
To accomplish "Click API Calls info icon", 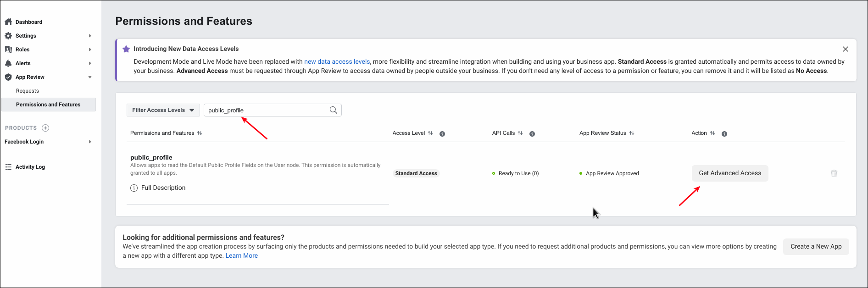I will click(x=532, y=134).
